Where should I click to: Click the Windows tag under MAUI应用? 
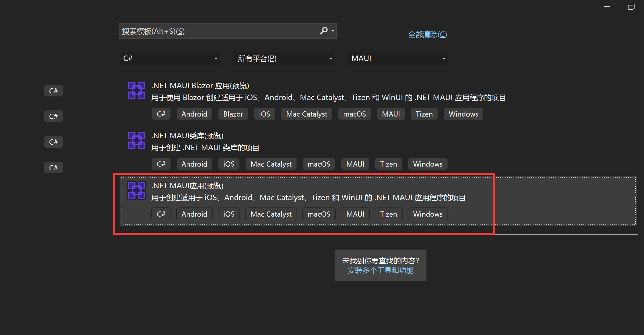428,214
